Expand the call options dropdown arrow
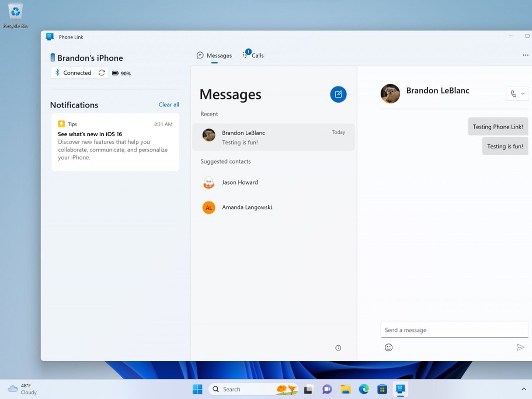 pos(523,94)
